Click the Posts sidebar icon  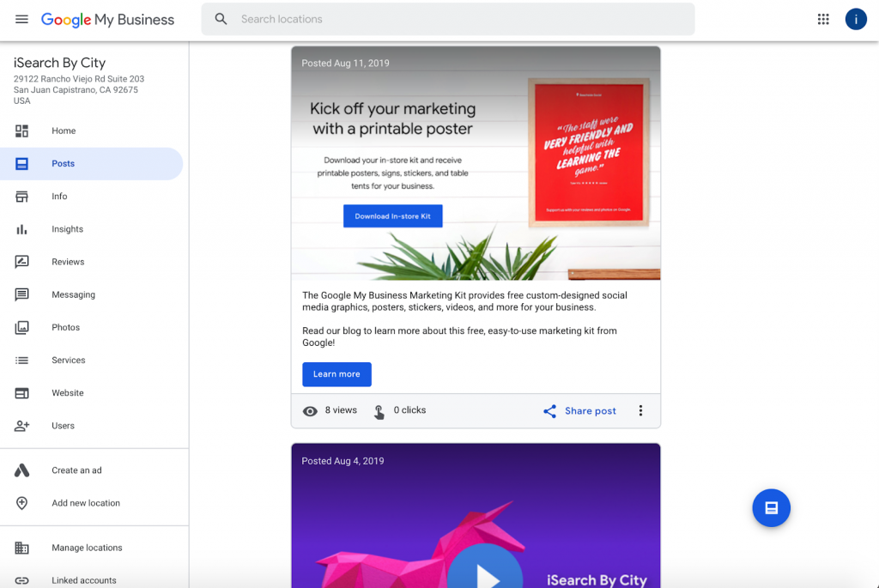point(21,164)
